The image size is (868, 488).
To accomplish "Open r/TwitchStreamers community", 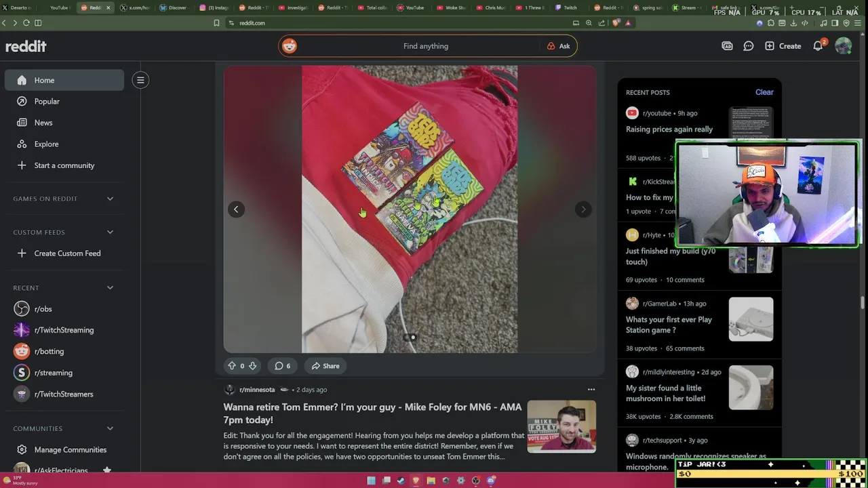I will pyautogui.click(x=64, y=394).
